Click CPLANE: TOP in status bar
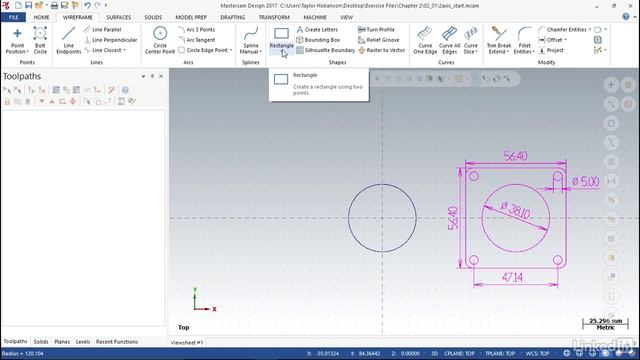Screen dimensions: 640x360 (x=459, y=353)
